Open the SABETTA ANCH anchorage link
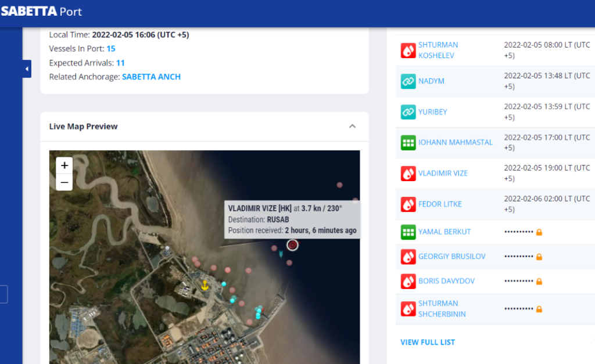The image size is (595, 364). click(x=152, y=77)
